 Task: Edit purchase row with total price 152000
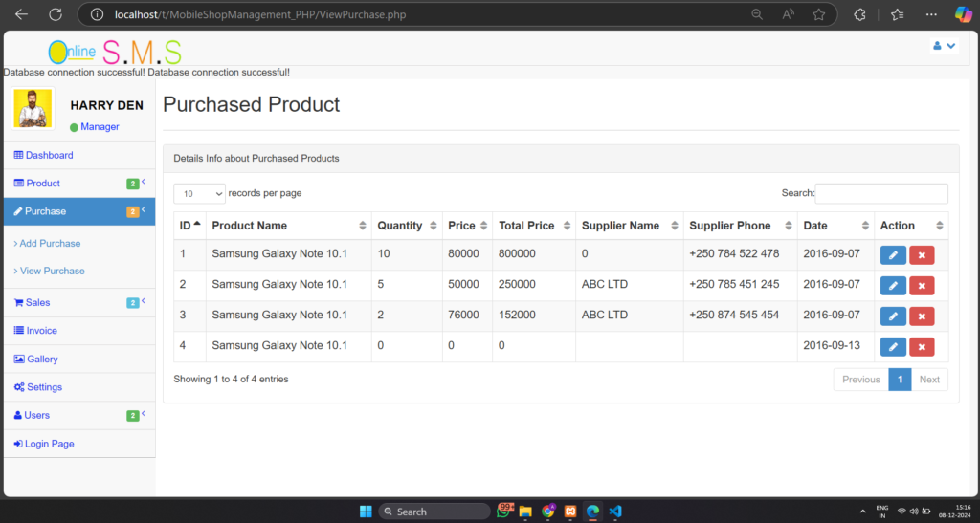893,316
